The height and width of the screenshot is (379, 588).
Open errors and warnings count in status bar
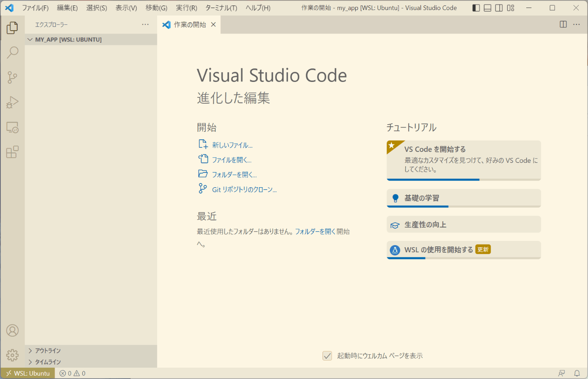coord(72,373)
